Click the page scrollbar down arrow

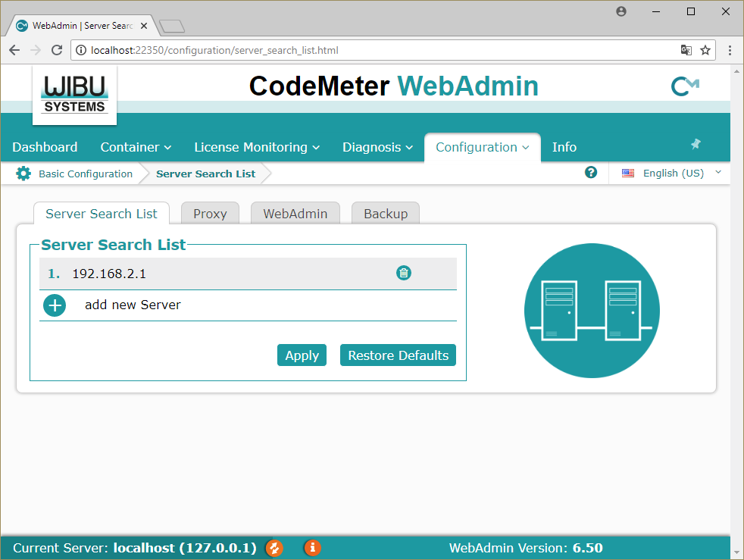pos(736,552)
